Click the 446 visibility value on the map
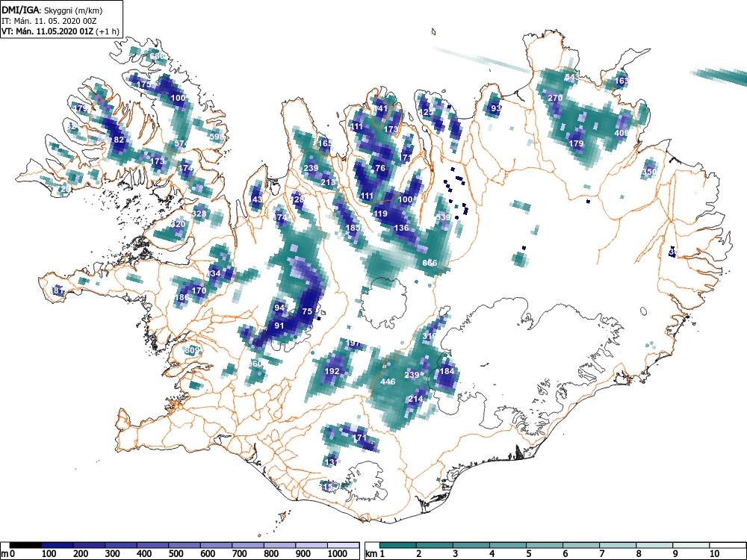This screenshot has width=747, height=560. tap(388, 382)
